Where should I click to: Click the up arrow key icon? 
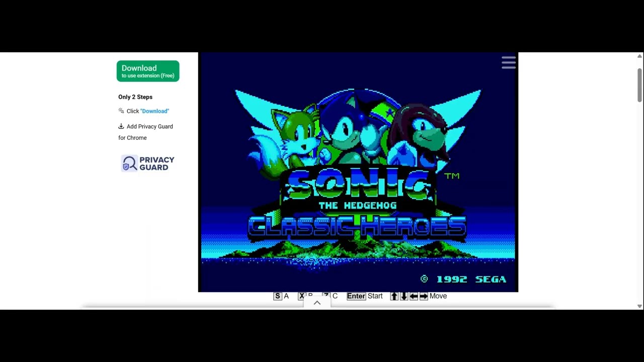pos(394,296)
